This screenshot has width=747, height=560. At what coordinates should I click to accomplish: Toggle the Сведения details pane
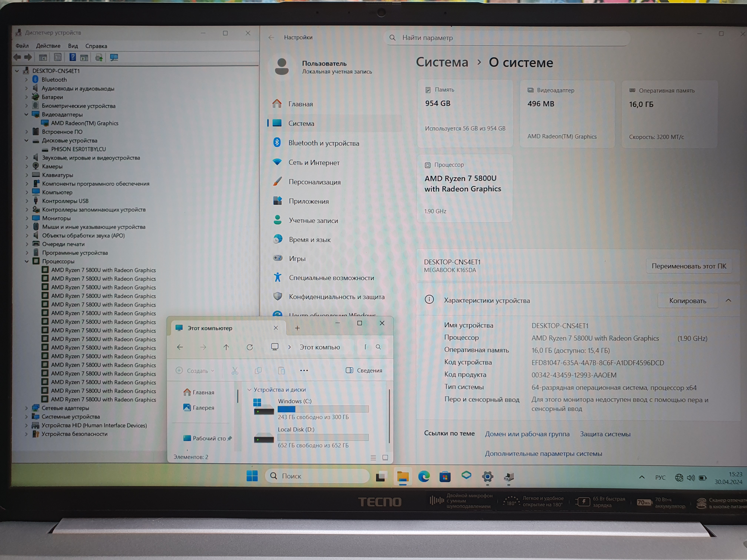point(364,371)
